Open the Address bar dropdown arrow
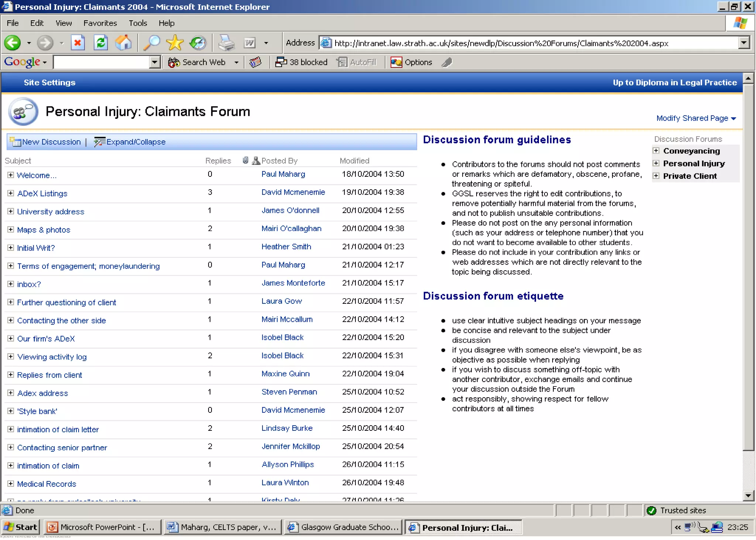This screenshot has width=756, height=540. tap(744, 43)
